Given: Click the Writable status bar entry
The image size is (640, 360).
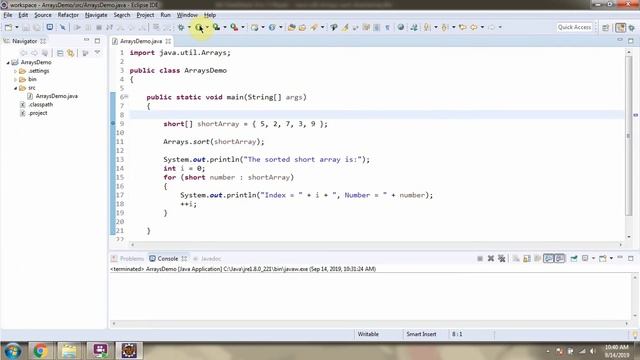Looking at the screenshot, I should point(368,334).
